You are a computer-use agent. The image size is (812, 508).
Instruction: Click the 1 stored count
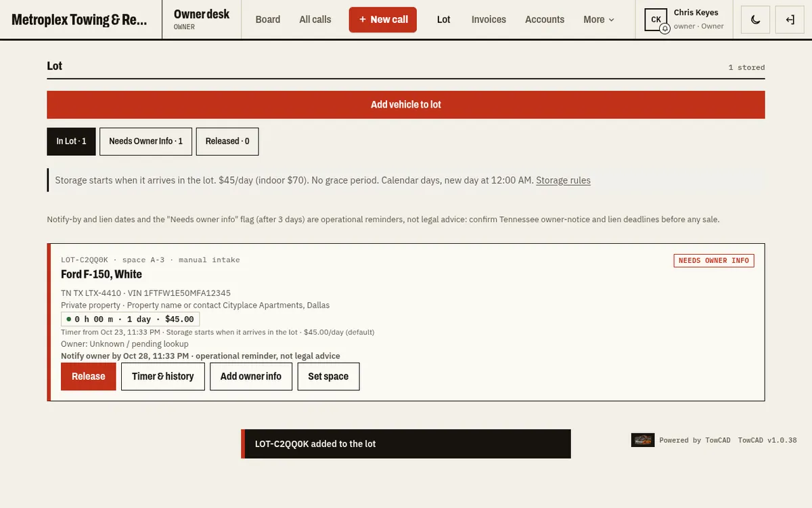pyautogui.click(x=746, y=68)
